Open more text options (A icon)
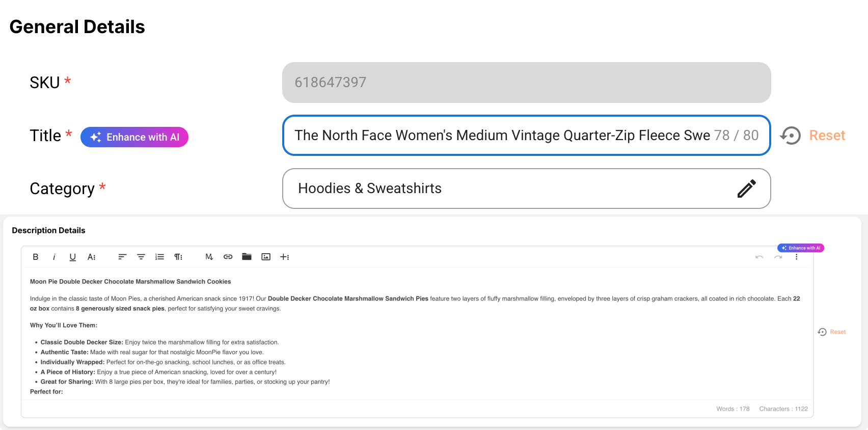 [x=92, y=257]
